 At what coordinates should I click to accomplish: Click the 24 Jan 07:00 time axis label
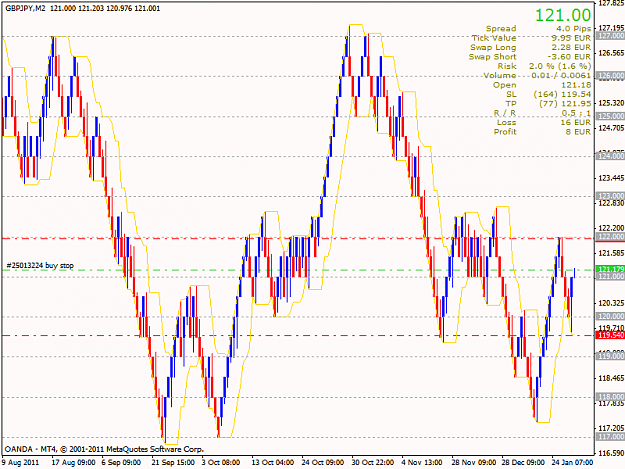click(x=572, y=462)
